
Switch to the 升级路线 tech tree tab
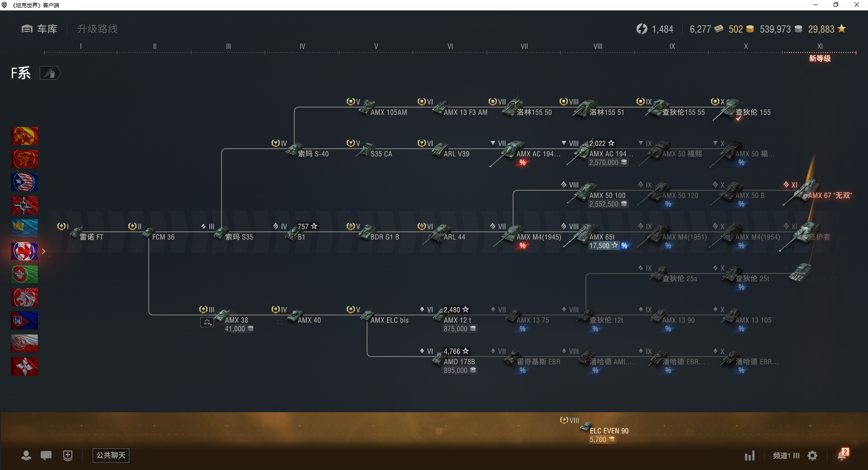(97, 29)
